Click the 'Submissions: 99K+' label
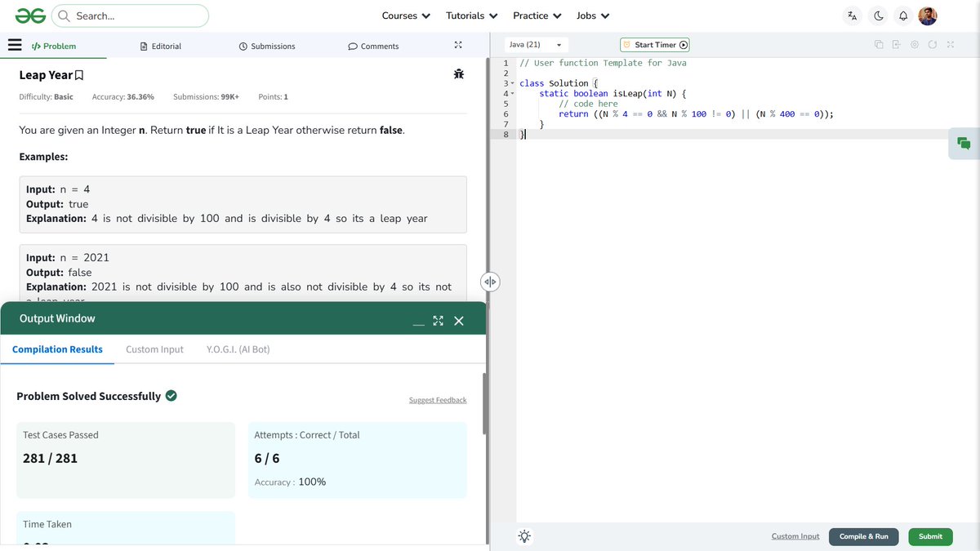Image resolution: width=980 pixels, height=551 pixels. coord(206,97)
